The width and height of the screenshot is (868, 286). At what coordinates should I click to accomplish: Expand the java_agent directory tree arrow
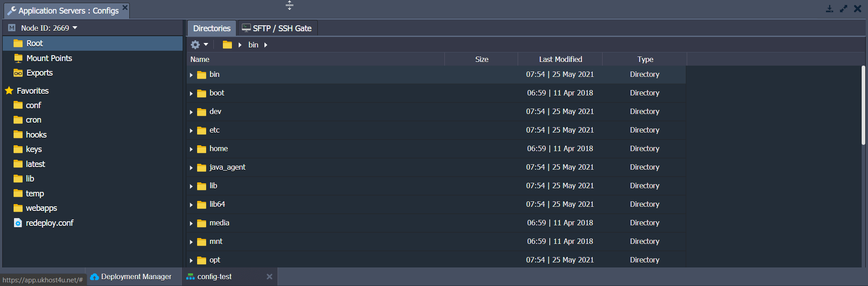(191, 168)
